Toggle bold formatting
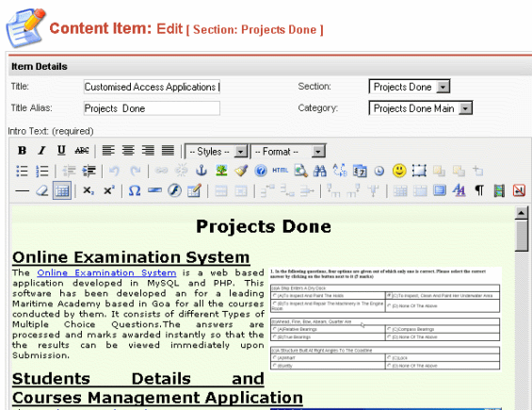532x410 pixels. [x=22, y=151]
